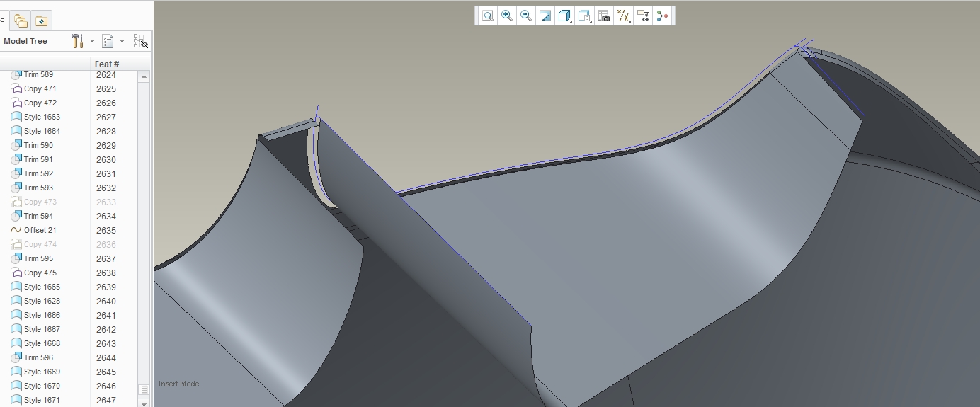The width and height of the screenshot is (980, 407).
Task: Select Trim 593 feature
Action: click(x=38, y=188)
